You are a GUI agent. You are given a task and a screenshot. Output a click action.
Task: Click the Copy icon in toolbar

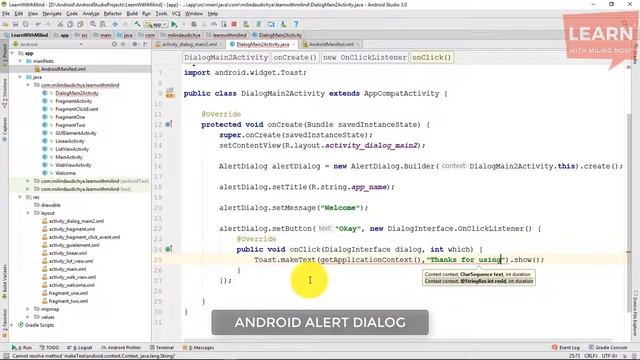(70, 24)
